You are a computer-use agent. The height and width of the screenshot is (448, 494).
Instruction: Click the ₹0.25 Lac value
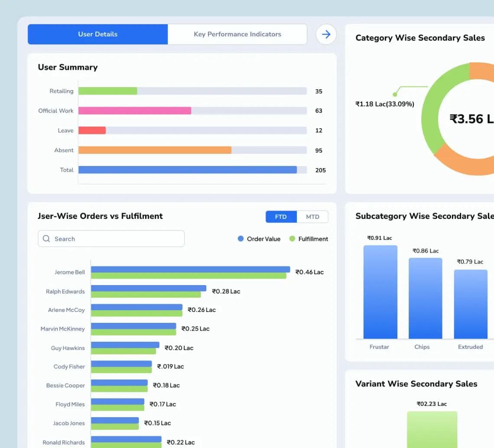[x=195, y=328]
